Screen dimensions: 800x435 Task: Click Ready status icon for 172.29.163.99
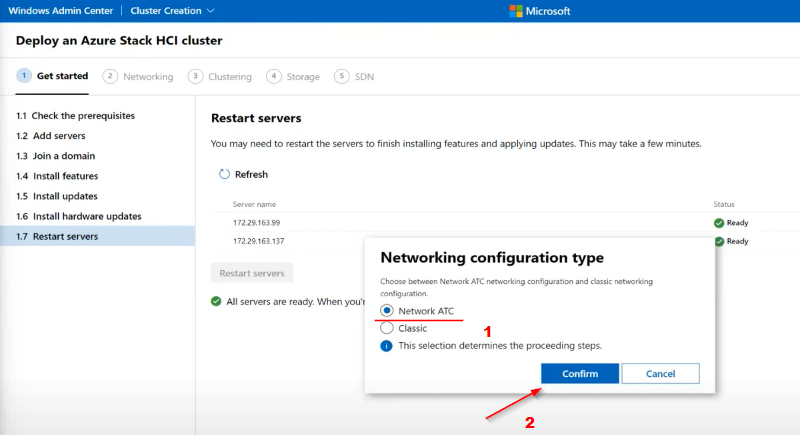(x=719, y=223)
